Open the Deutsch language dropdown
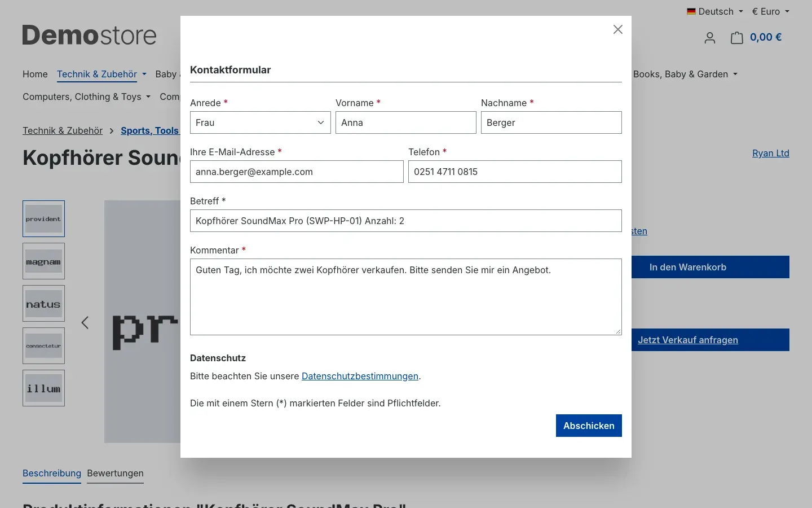812x508 pixels. click(x=714, y=11)
